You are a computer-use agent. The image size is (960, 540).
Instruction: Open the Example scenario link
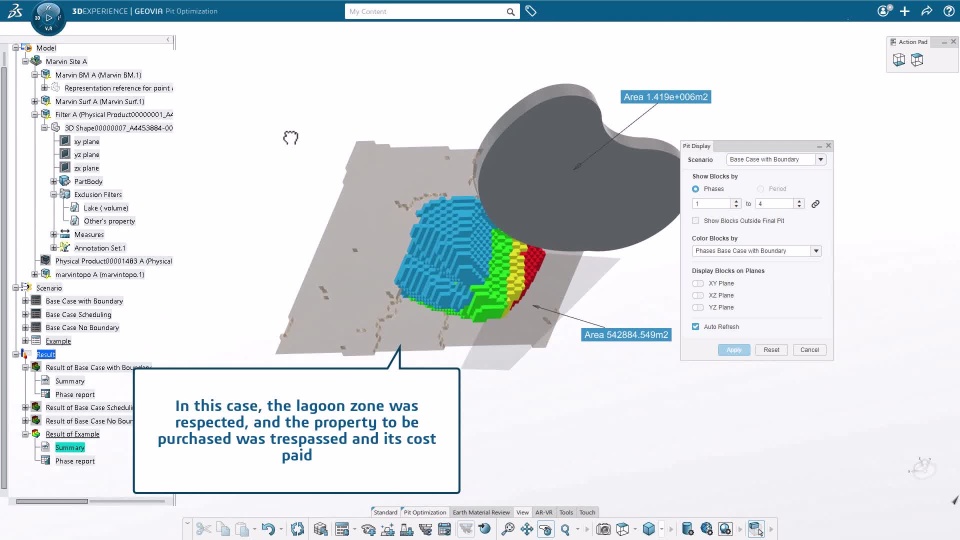point(58,341)
